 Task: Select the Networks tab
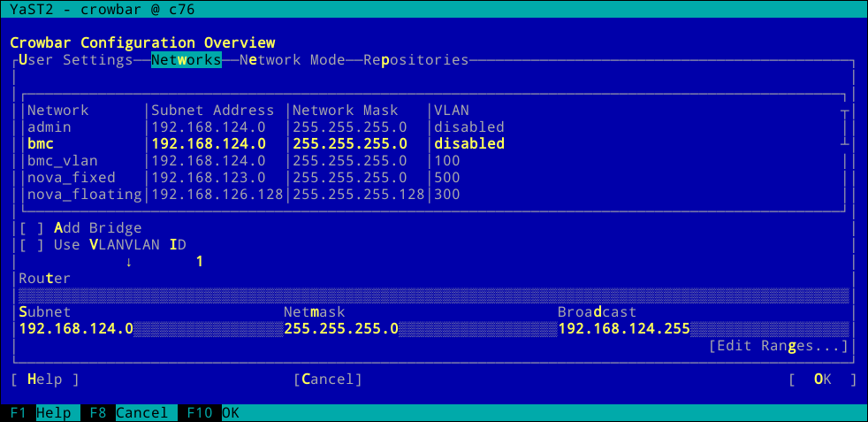pyautogui.click(x=186, y=60)
